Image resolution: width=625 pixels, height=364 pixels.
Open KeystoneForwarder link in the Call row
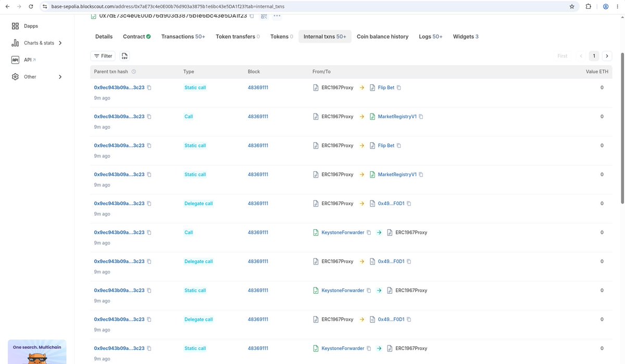click(x=343, y=233)
